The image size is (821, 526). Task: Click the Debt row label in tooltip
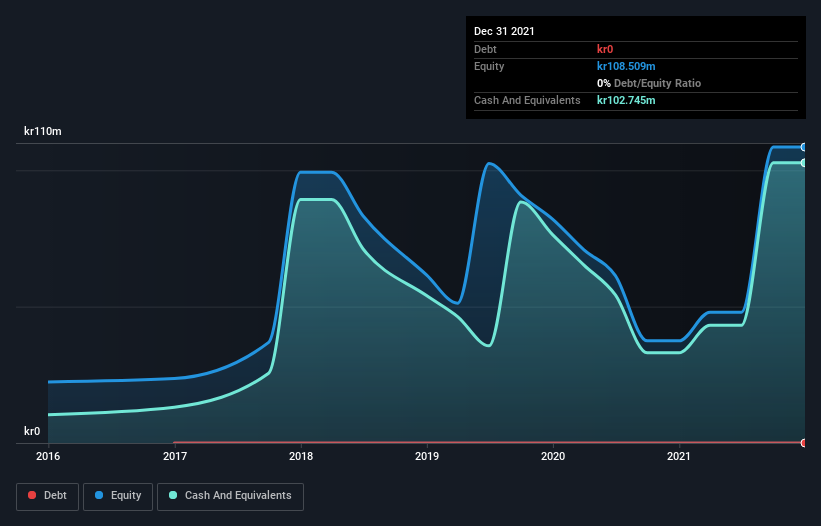point(485,49)
